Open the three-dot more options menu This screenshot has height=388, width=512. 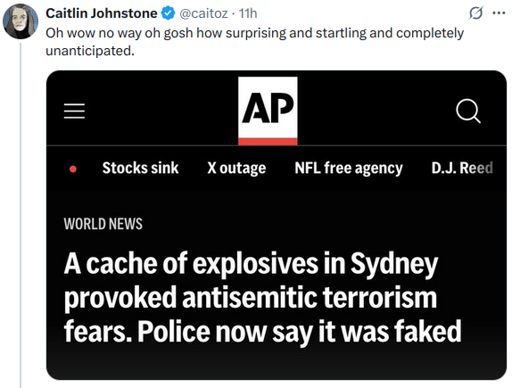[x=499, y=13]
